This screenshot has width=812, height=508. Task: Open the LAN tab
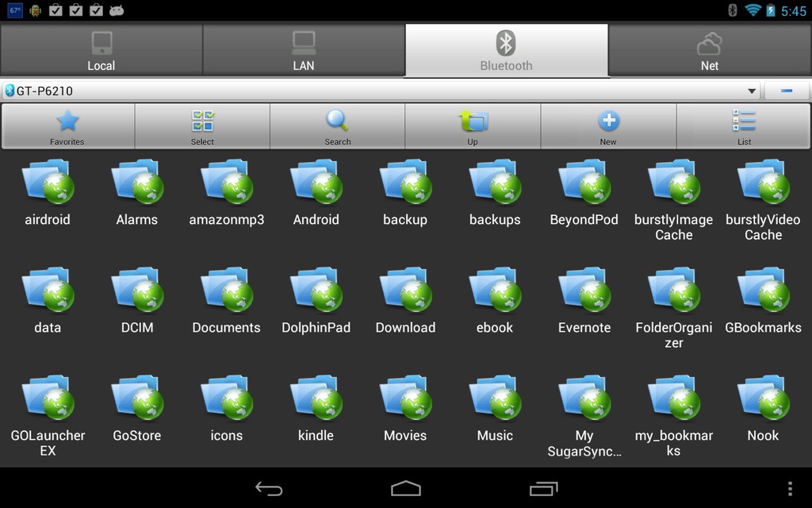point(304,50)
